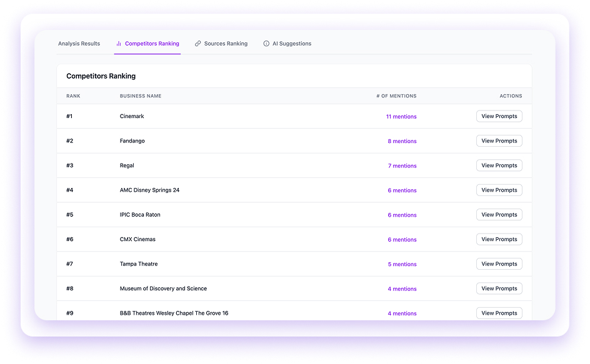Click the bar chart icon on Competitors Ranking tab

[119, 44]
